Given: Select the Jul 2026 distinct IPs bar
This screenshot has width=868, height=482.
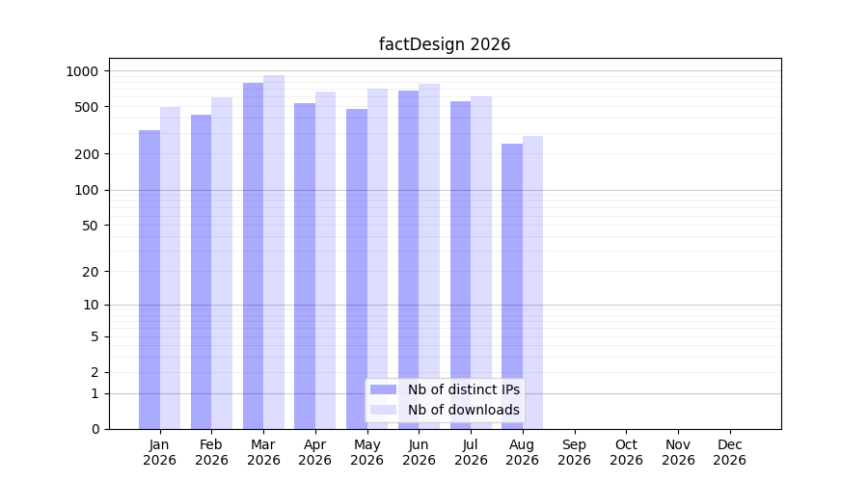Looking at the screenshot, I should (x=461, y=265).
